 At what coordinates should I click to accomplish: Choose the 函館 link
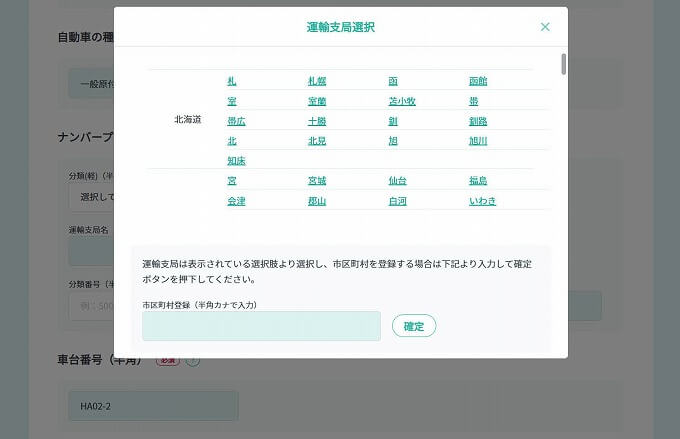pyautogui.click(x=478, y=81)
